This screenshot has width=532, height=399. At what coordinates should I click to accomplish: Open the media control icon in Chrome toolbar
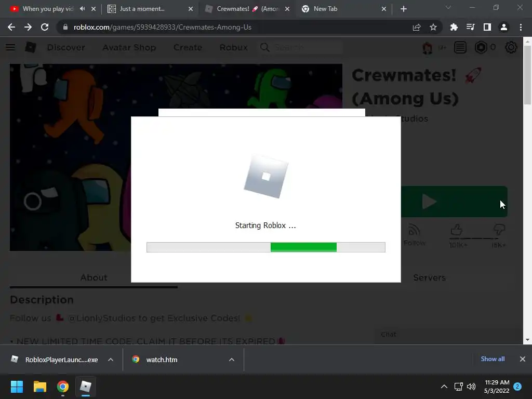(470, 27)
